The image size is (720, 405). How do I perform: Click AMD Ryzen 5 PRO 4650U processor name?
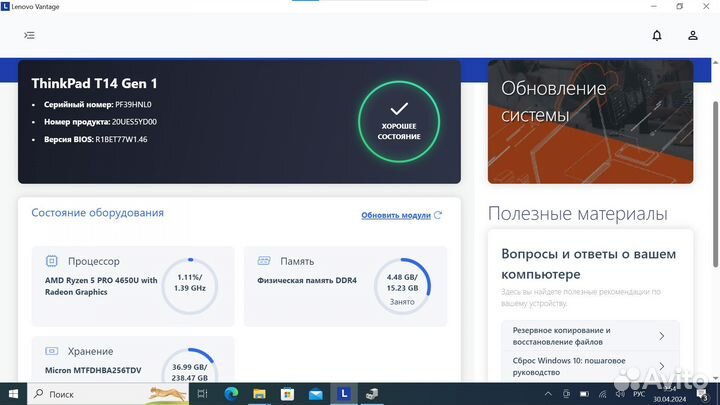click(x=101, y=286)
